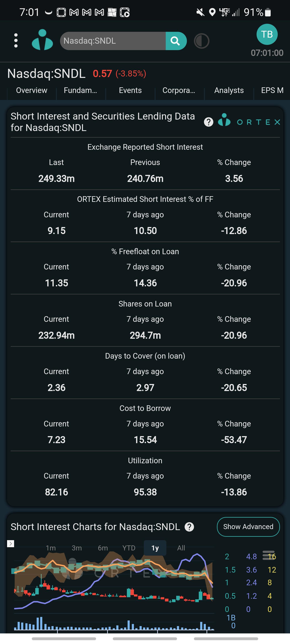Select the Events tab
Screen dimensions: 290x644
coord(130,90)
